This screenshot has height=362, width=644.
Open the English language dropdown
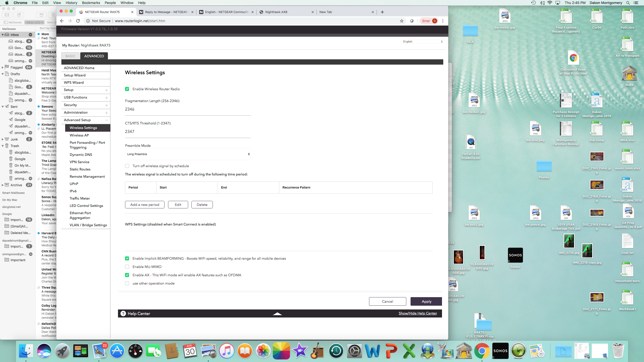point(423,41)
